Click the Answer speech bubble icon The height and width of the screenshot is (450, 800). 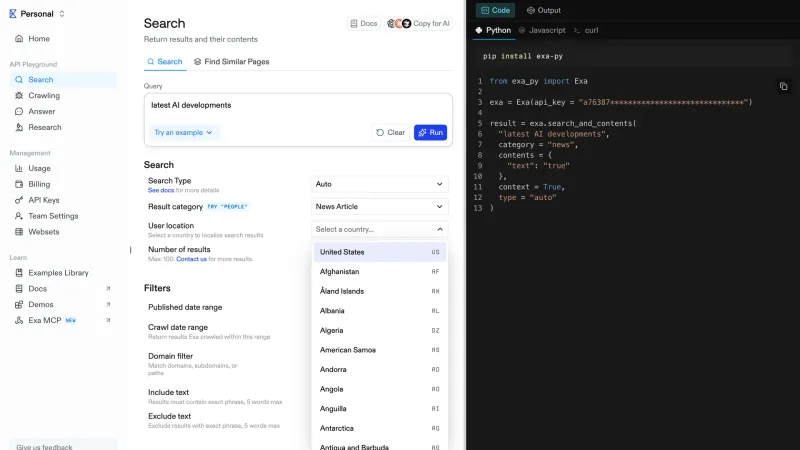[19, 111]
